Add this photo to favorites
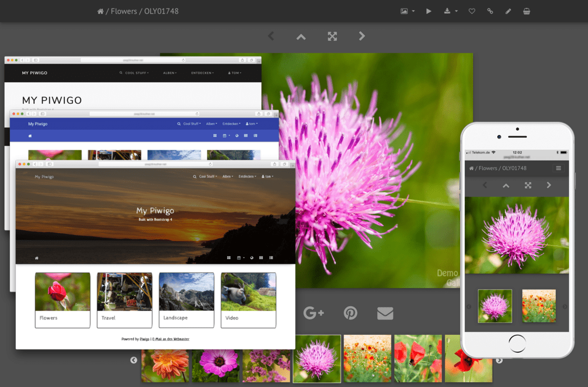 [472, 11]
